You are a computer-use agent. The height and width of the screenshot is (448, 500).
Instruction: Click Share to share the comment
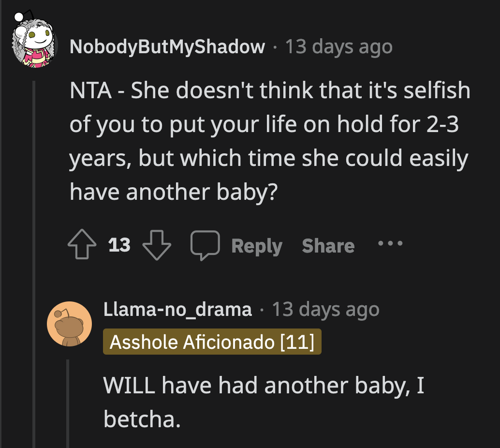click(328, 245)
